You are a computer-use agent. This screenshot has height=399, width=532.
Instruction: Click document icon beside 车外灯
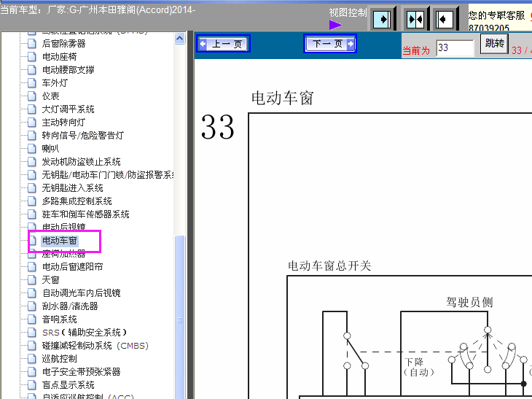(x=32, y=83)
